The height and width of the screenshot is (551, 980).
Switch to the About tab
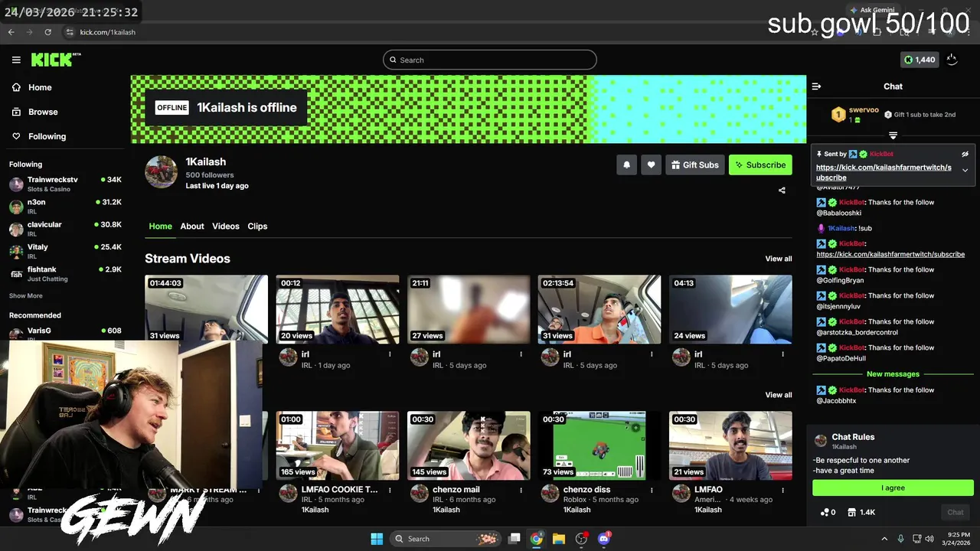pyautogui.click(x=192, y=227)
